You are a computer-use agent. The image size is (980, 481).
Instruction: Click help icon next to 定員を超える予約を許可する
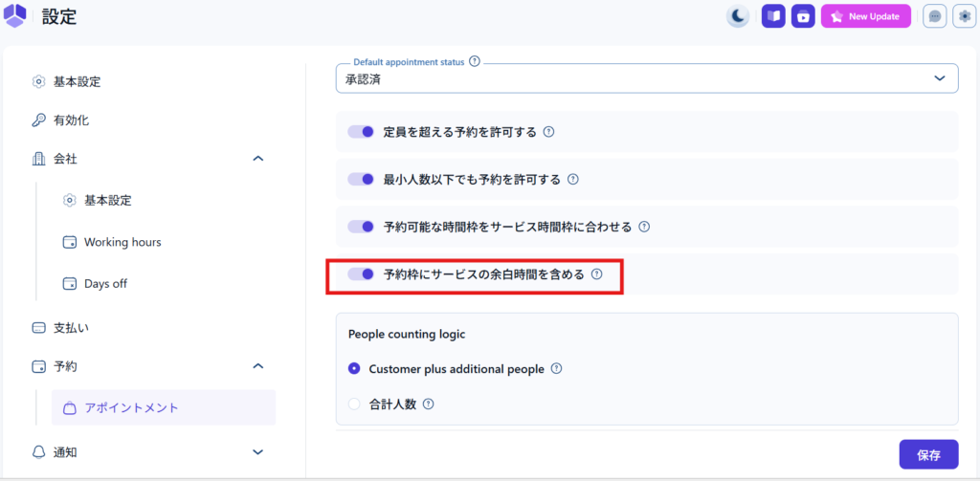click(x=549, y=132)
